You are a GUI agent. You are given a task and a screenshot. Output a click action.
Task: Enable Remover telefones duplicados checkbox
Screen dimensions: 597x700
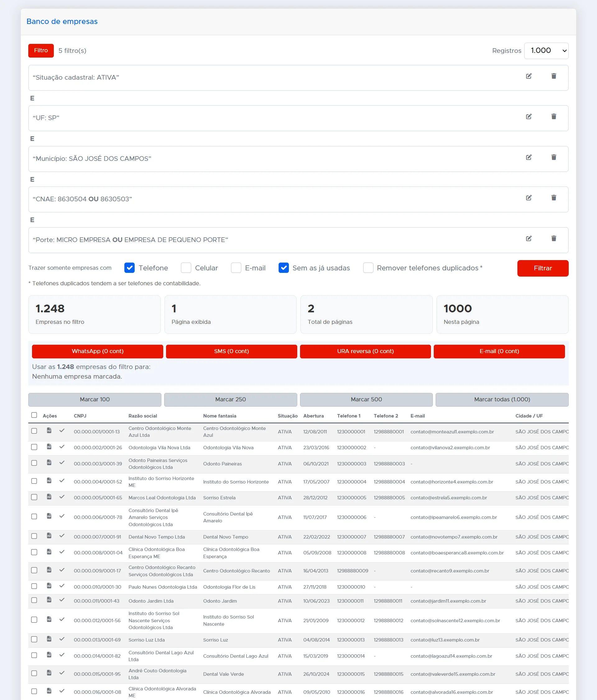click(x=368, y=268)
